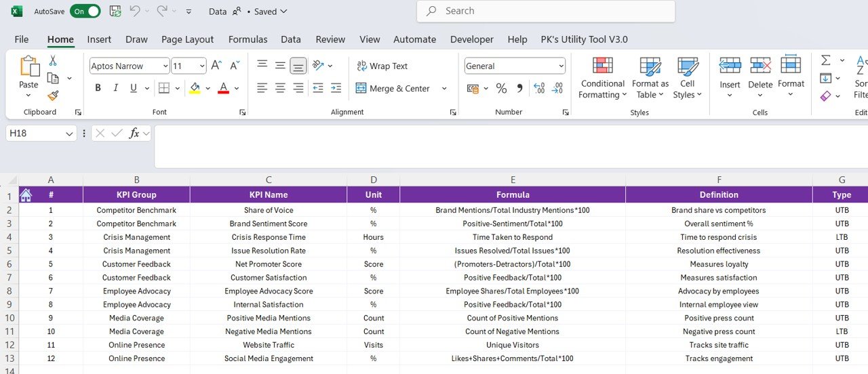Click in the Search box

(546, 11)
